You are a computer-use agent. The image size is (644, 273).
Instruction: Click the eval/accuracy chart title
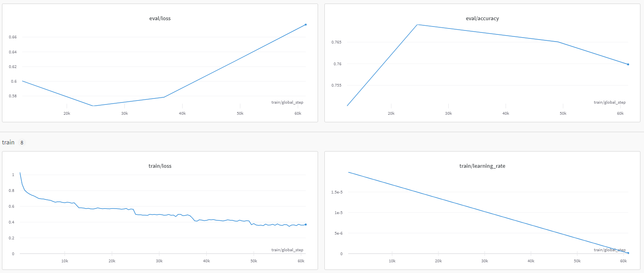pos(482,19)
